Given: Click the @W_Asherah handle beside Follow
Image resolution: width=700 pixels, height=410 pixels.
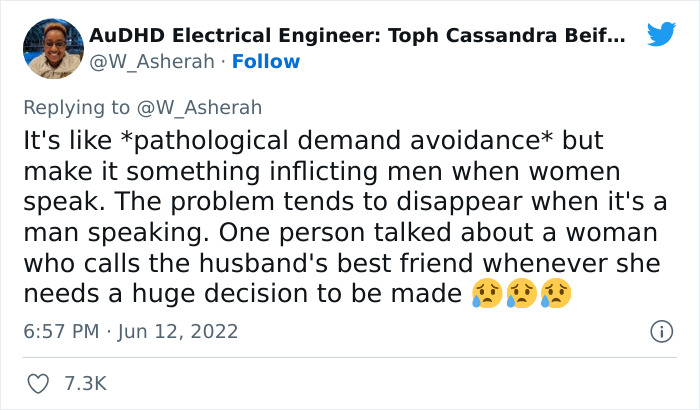Looking at the screenshot, I should [152, 61].
